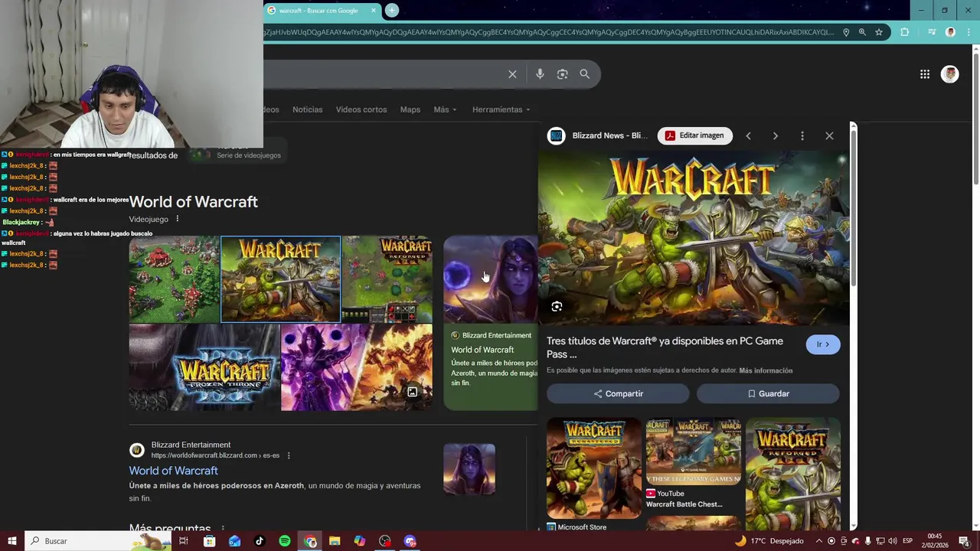Search inside the image with the Lens icon
This screenshot has width=980, height=551.
tap(557, 306)
